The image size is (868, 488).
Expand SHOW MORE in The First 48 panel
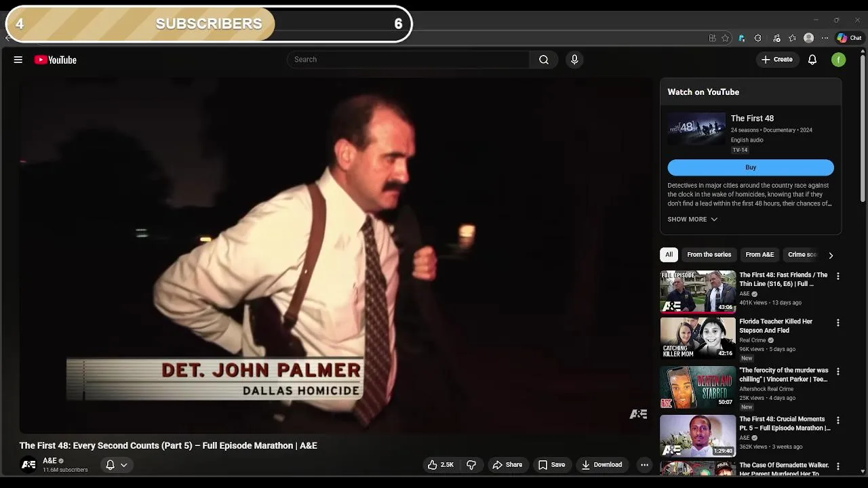click(692, 220)
